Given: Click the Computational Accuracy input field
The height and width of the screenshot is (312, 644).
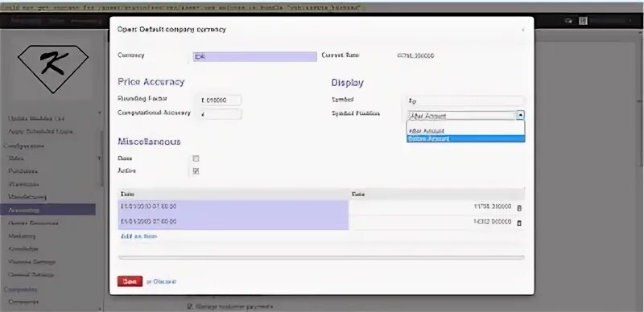Looking at the screenshot, I should 221,114.
